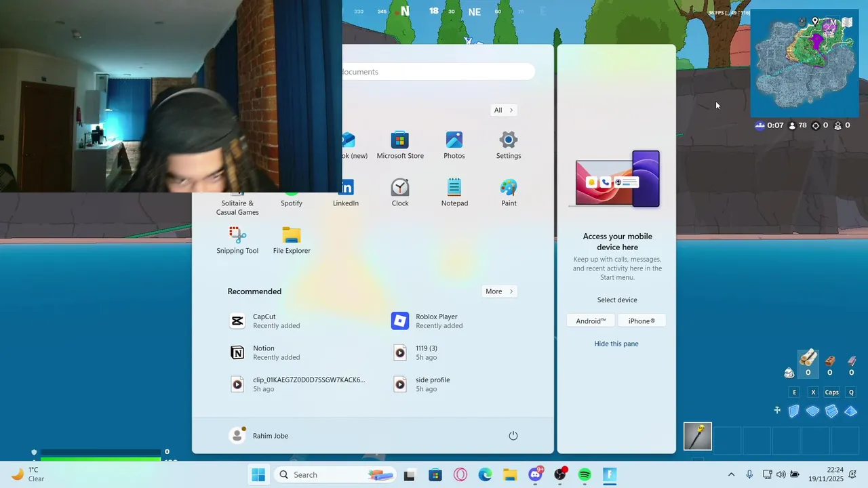This screenshot has height=488, width=868.
Task: Open Task View on the taskbar
Action: pyautogui.click(x=409, y=475)
